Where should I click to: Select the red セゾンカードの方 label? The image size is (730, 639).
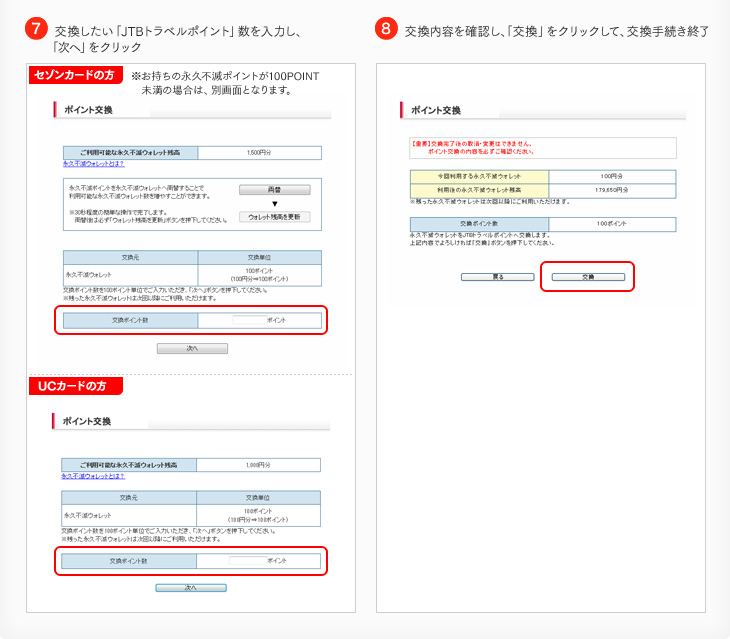75,75
